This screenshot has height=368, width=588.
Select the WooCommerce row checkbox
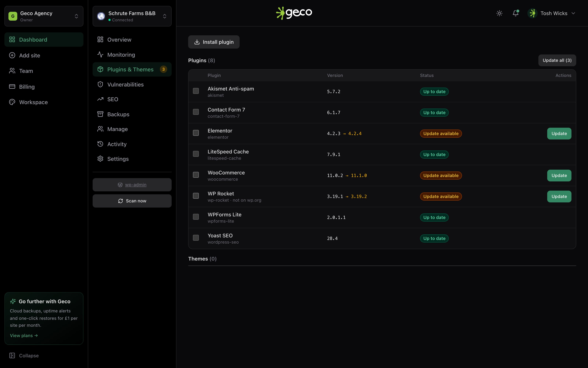(196, 175)
